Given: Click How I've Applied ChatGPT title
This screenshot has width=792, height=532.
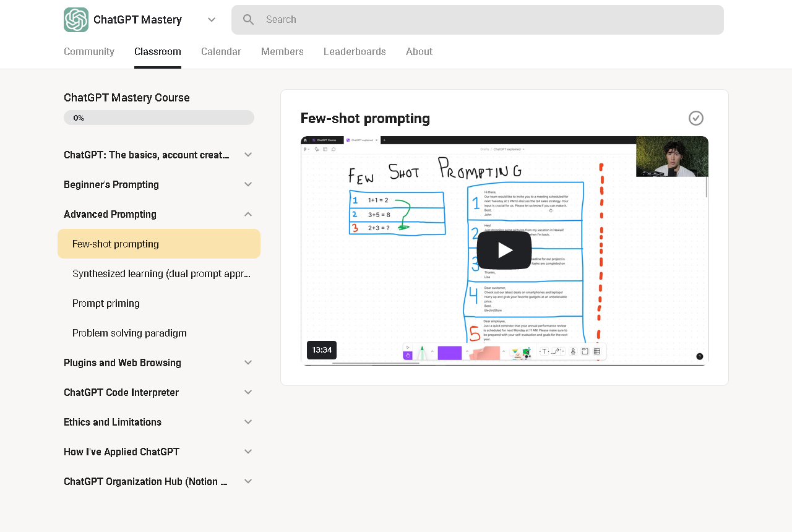Looking at the screenshot, I should tap(121, 452).
